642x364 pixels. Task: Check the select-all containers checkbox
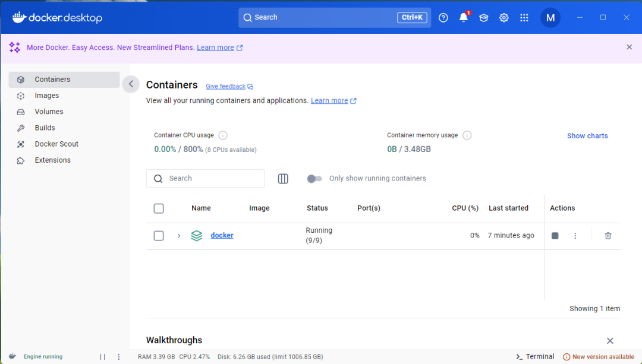click(159, 208)
